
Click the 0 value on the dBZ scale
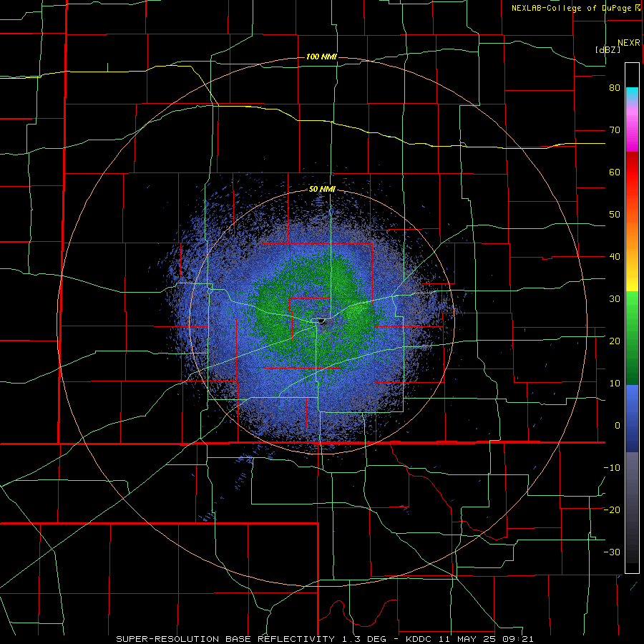pyautogui.click(x=618, y=426)
